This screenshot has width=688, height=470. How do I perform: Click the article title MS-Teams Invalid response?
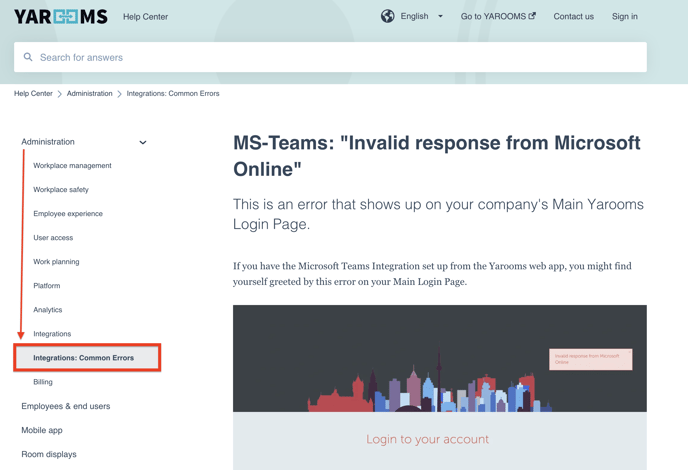[437, 156]
